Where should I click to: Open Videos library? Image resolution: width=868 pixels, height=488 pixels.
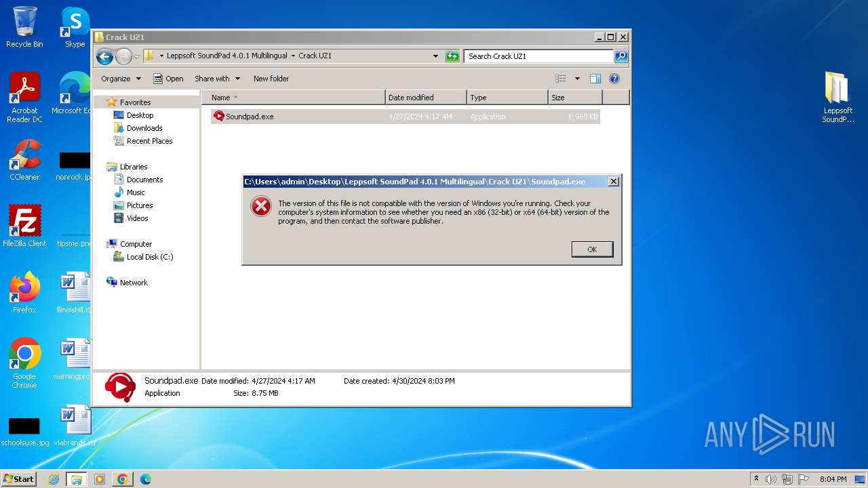pyautogui.click(x=137, y=218)
